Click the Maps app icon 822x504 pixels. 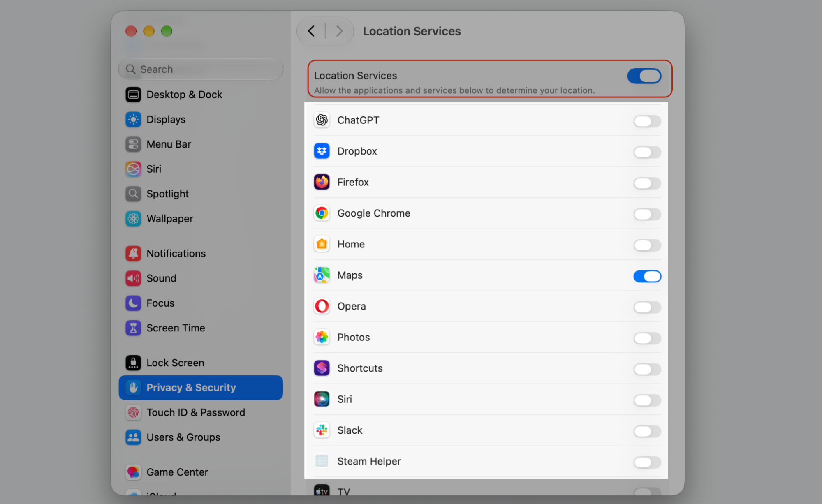pyautogui.click(x=322, y=275)
